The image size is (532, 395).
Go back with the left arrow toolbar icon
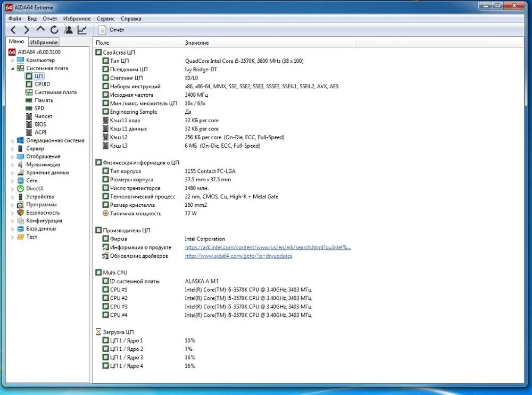[13, 30]
